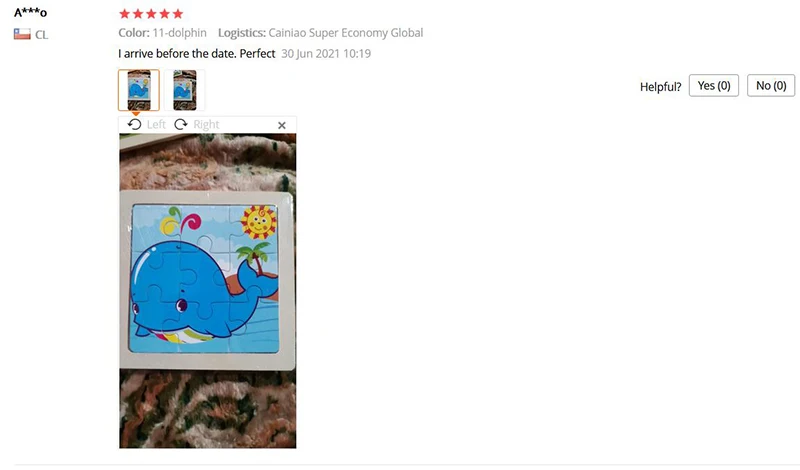The height and width of the screenshot is (470, 800).
Task: Mark review helpful with Yes (0)
Action: 714,86
